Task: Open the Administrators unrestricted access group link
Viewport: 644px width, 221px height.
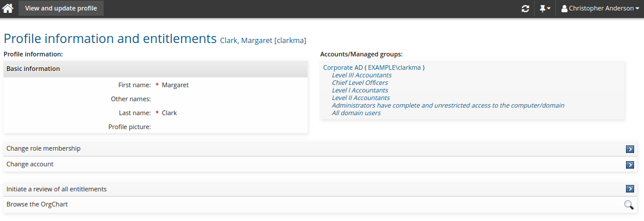Action: [448, 105]
